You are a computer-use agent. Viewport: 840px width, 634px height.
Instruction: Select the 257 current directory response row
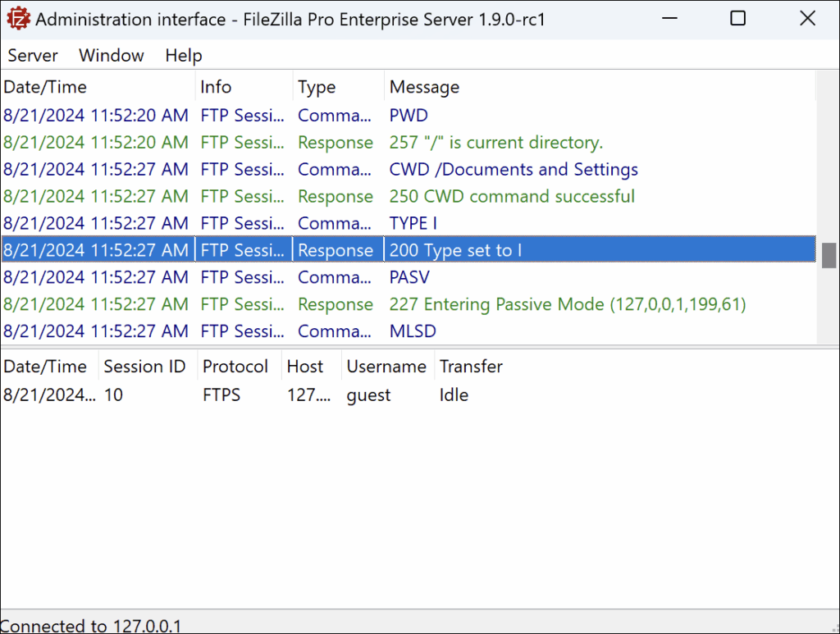tap(495, 143)
